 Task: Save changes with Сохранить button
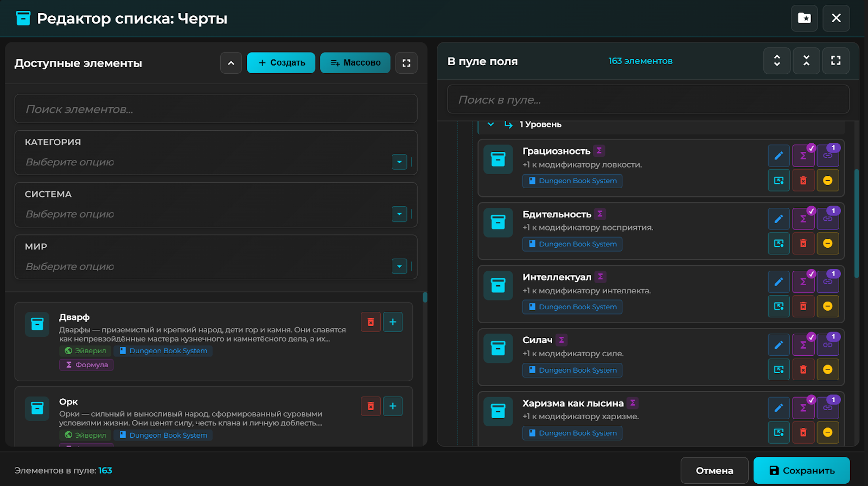(801, 470)
